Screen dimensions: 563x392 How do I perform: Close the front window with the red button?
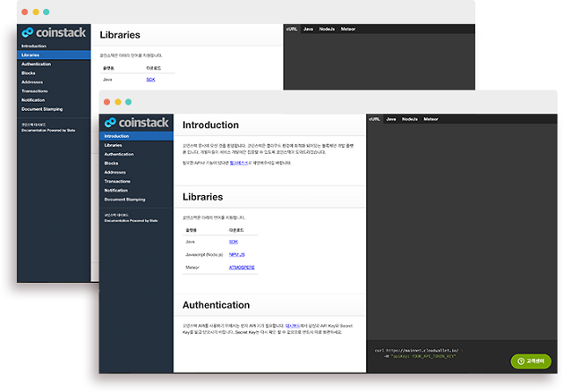tap(106, 102)
